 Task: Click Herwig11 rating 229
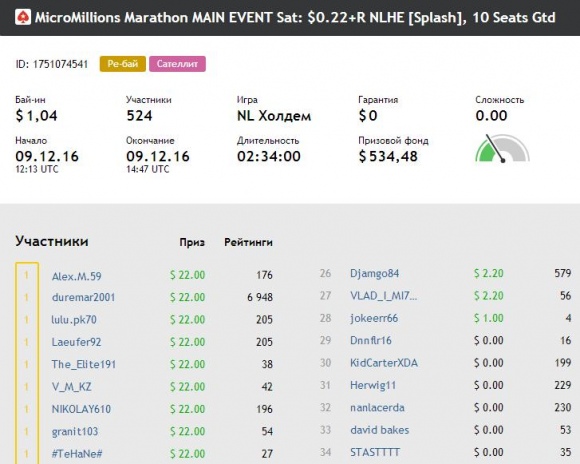point(563,385)
